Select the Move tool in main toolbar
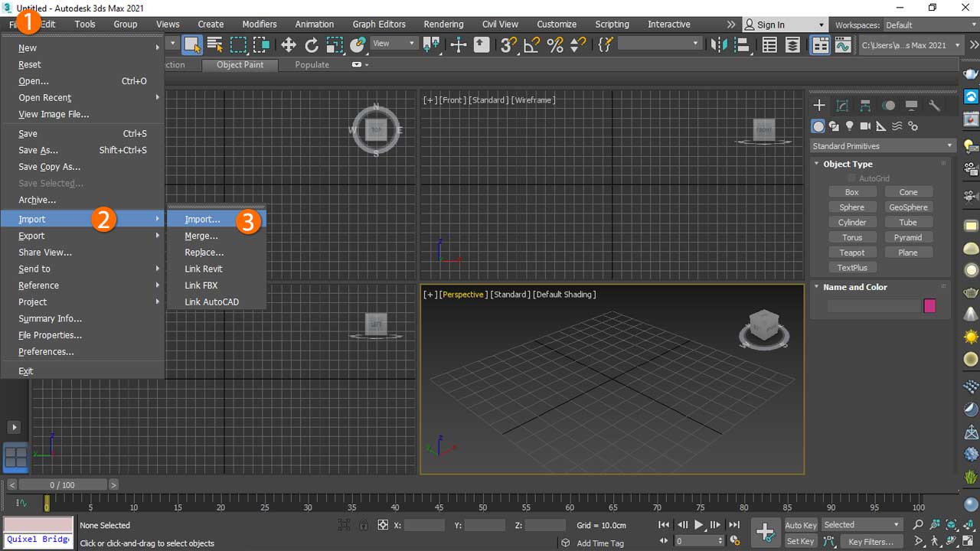The width and height of the screenshot is (980, 551). tap(289, 45)
